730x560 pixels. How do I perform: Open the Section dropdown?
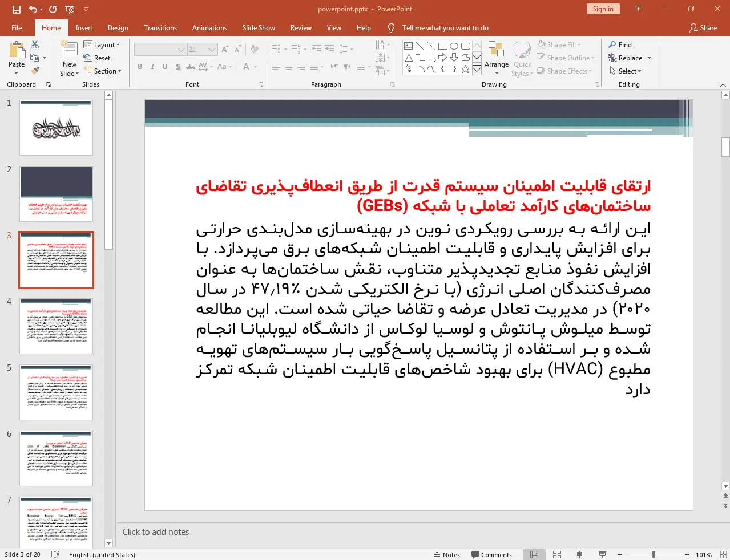pyautogui.click(x=103, y=71)
